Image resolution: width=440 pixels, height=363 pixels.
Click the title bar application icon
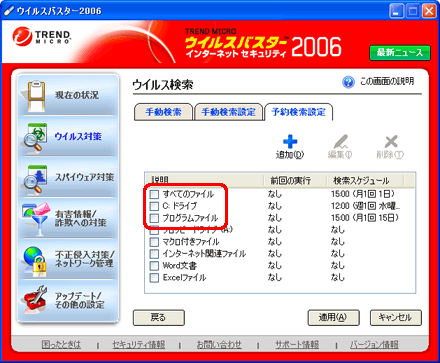9,11
